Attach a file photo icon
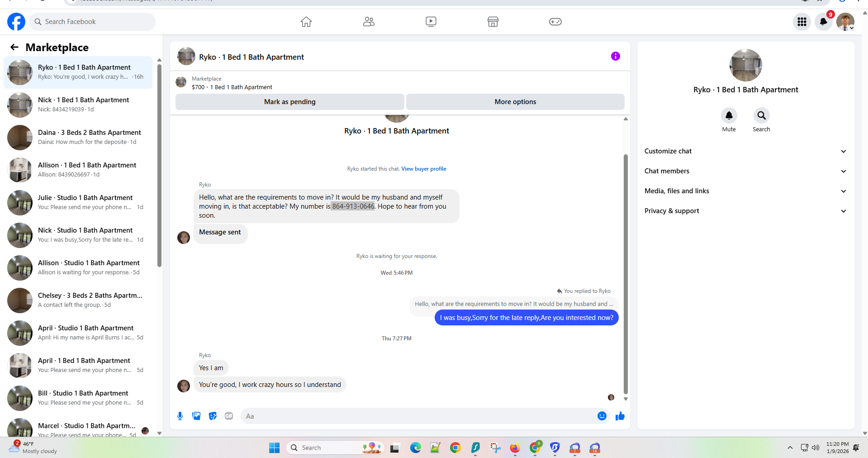The height and width of the screenshot is (458, 868). click(x=196, y=416)
